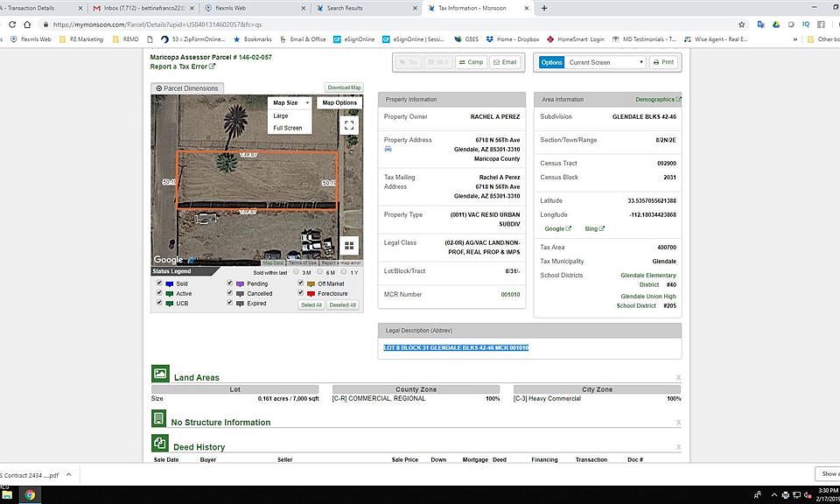Click the volume icon in system tray
The width and height of the screenshot is (840, 504).
coord(808,495)
